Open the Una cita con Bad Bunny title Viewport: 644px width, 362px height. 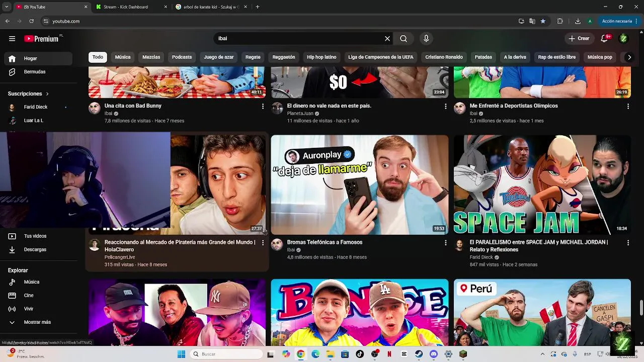tap(133, 106)
